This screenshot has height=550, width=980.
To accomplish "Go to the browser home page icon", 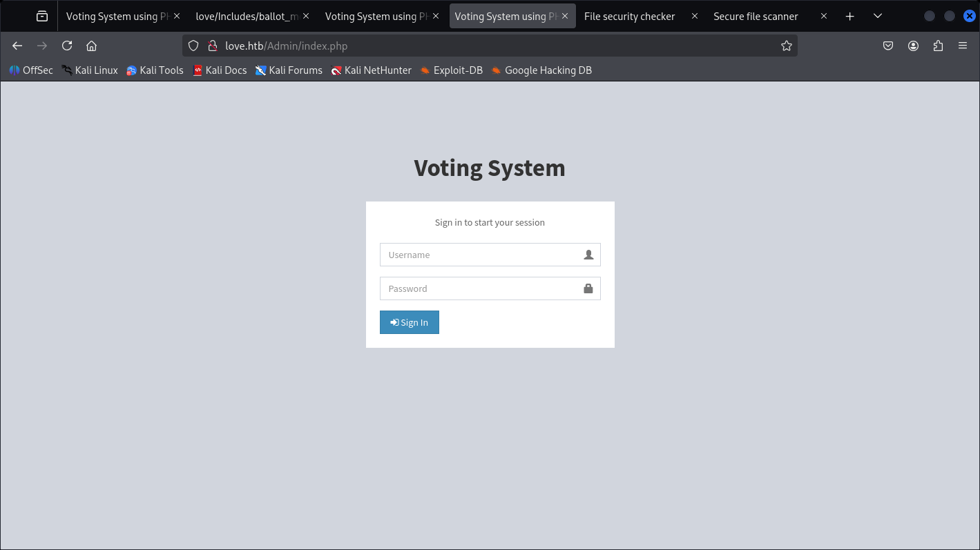I will (x=91, y=46).
